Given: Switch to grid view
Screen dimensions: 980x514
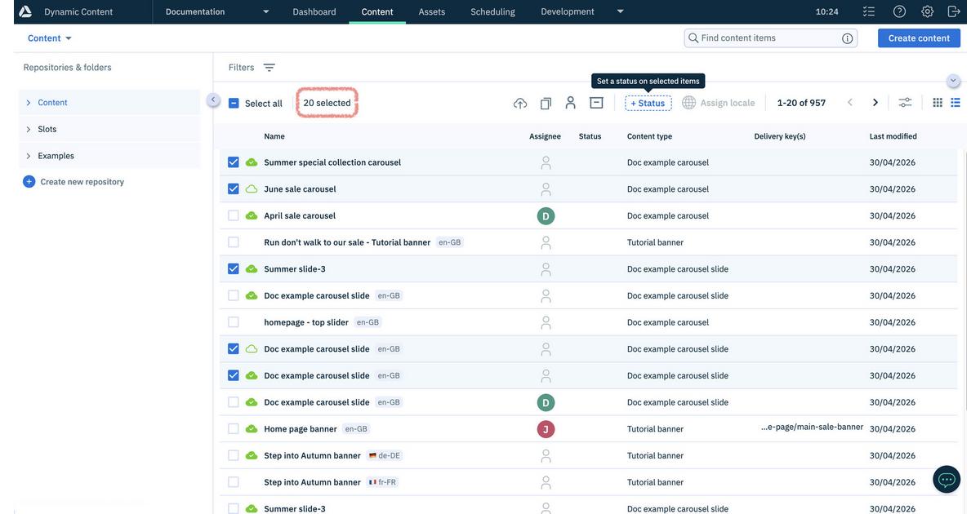Looking at the screenshot, I should point(938,103).
